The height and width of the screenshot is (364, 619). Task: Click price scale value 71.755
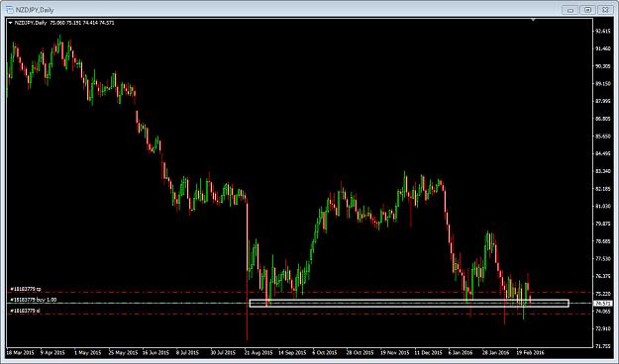[x=603, y=346]
